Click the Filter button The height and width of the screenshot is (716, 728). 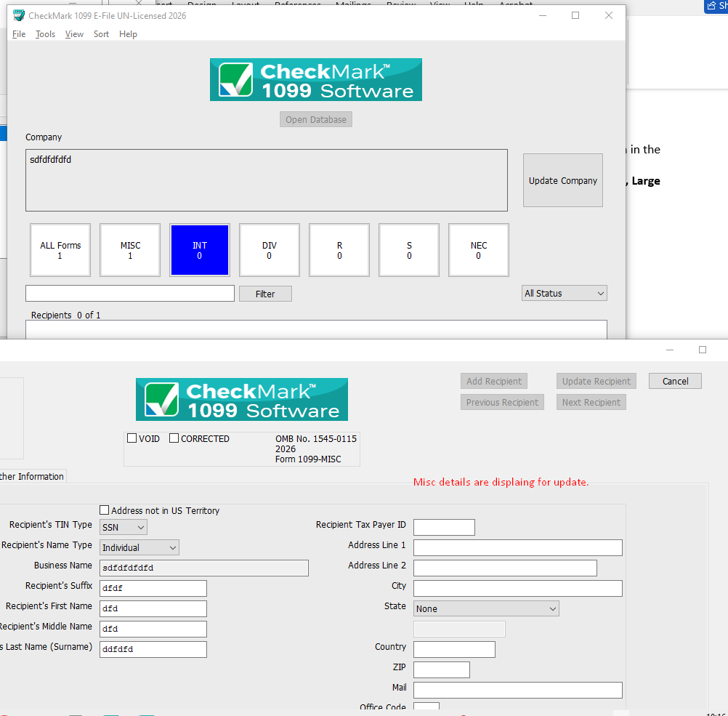click(x=265, y=294)
